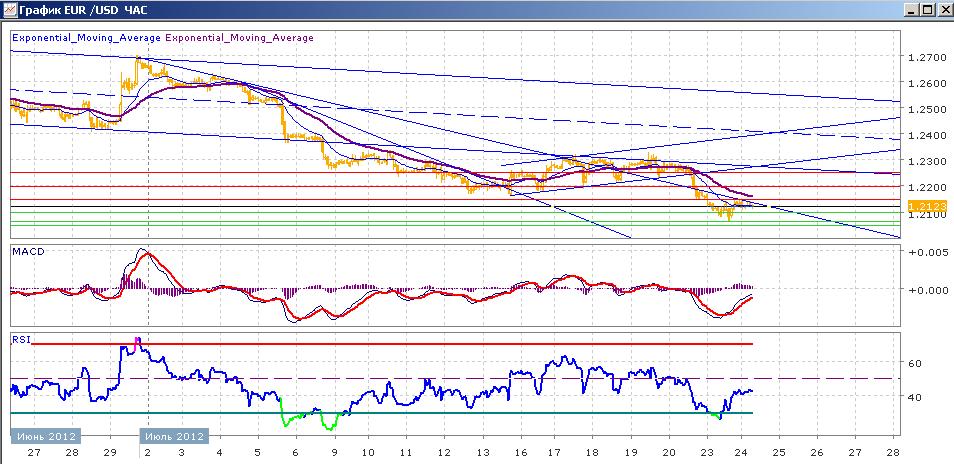
Task: Click date 24 on the time axis
Action: (x=741, y=453)
